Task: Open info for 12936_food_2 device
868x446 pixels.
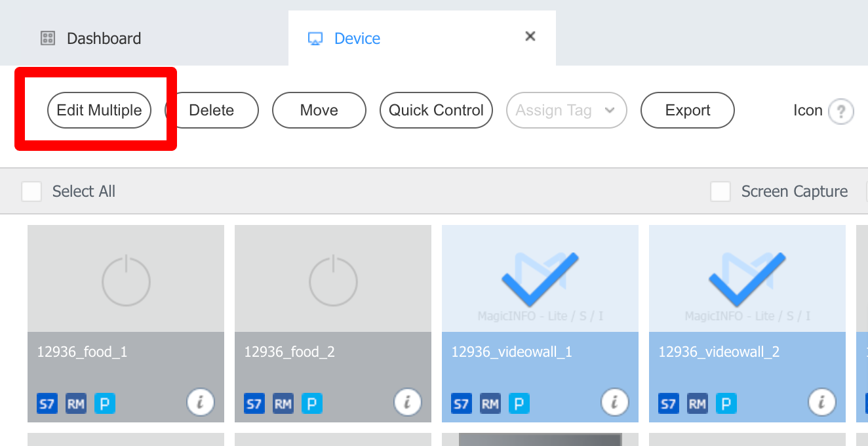Action: point(407,401)
